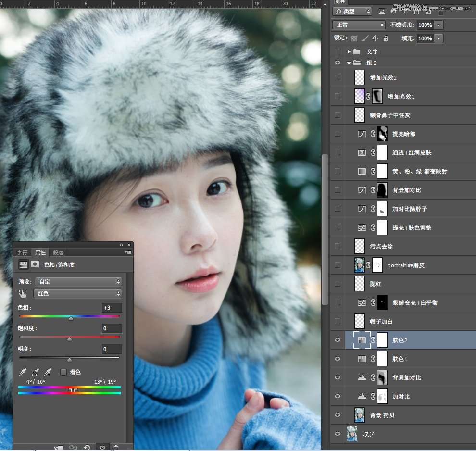The width and height of the screenshot is (476, 451).
Task: Switch to the 字符 tab
Action: coord(22,252)
